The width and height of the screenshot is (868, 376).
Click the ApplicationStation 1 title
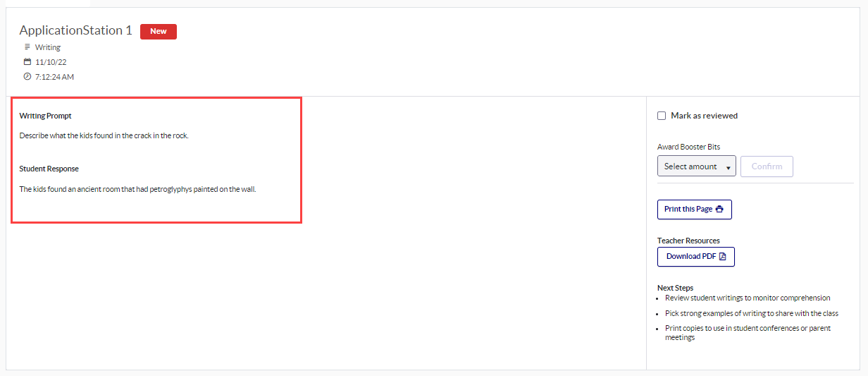75,30
